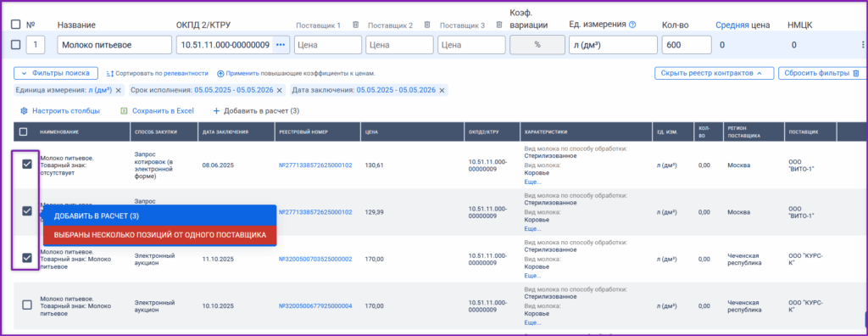This screenshot has height=336, width=868.
Task: Open contract №3200500703525000002
Action: [315, 259]
